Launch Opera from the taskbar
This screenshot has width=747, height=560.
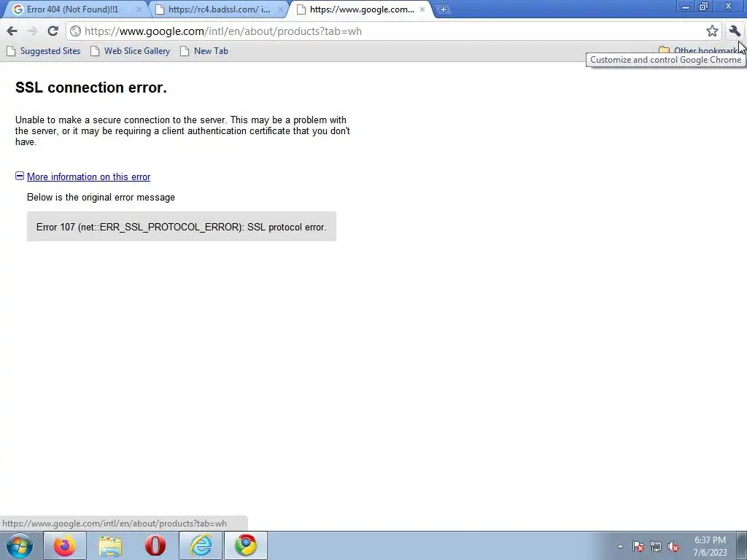[155, 545]
